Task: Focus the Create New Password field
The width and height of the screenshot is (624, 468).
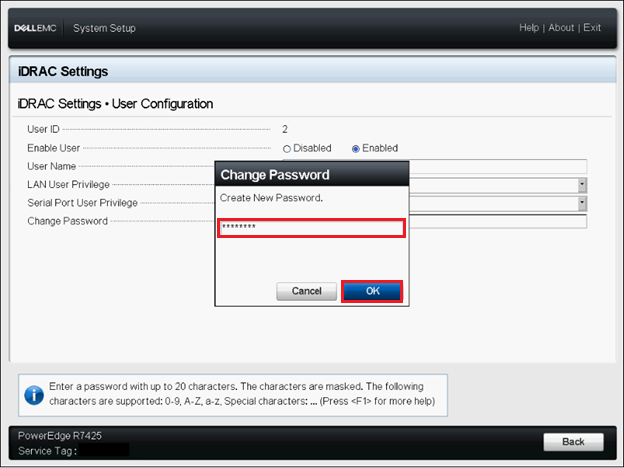Action: 311,228
